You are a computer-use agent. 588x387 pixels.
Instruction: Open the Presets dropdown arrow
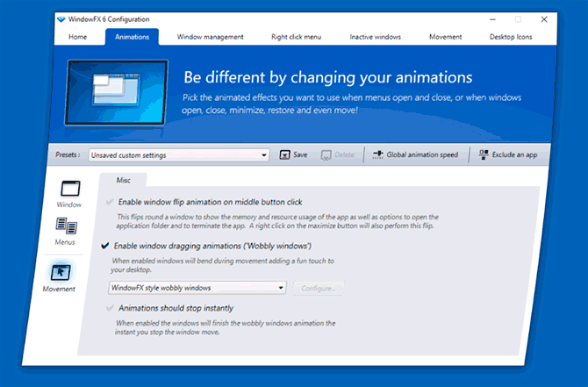coord(264,155)
